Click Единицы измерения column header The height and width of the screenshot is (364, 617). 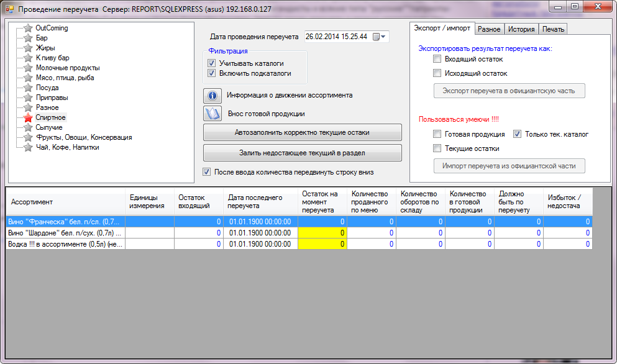tap(150, 202)
